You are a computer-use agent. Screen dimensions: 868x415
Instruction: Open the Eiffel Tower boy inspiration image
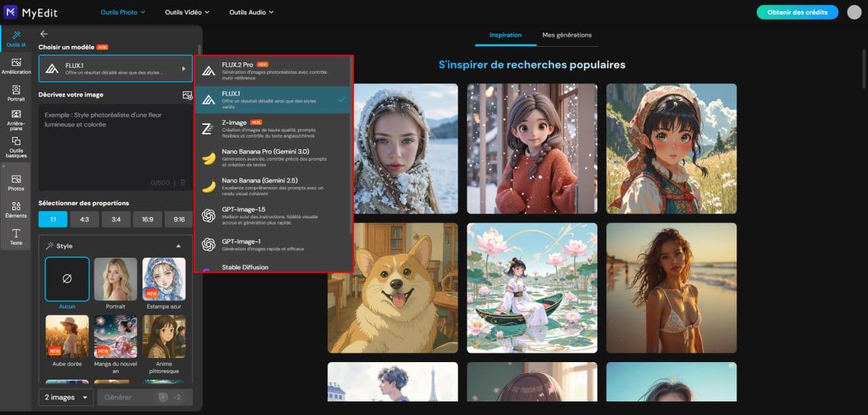(x=393, y=382)
